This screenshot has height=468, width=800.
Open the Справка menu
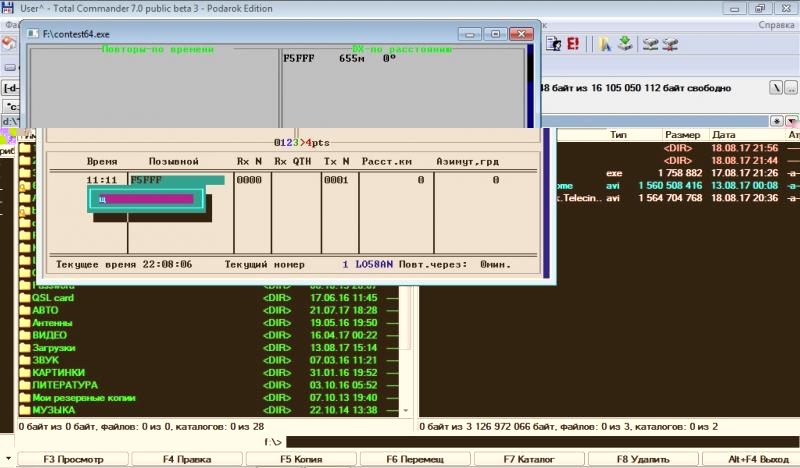(772, 24)
